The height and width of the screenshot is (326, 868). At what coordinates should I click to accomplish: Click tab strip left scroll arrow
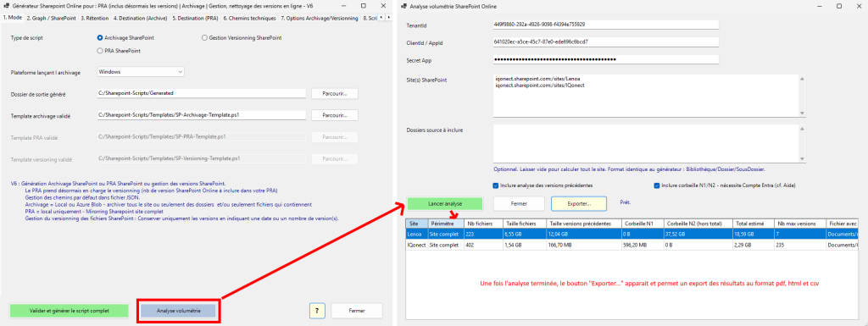point(381,18)
